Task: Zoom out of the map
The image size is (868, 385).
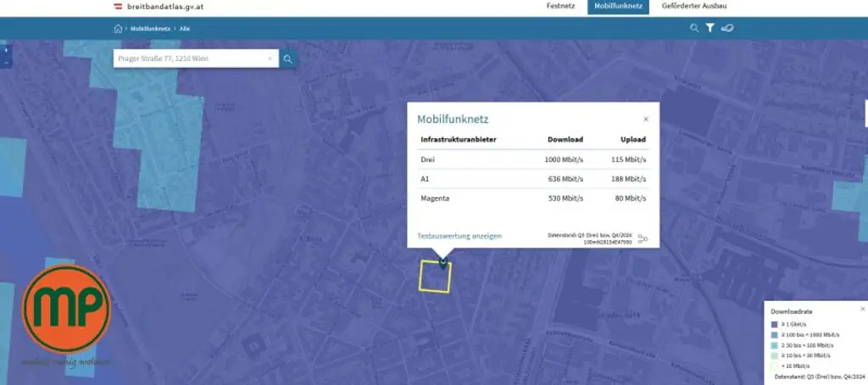Action: pos(6,63)
